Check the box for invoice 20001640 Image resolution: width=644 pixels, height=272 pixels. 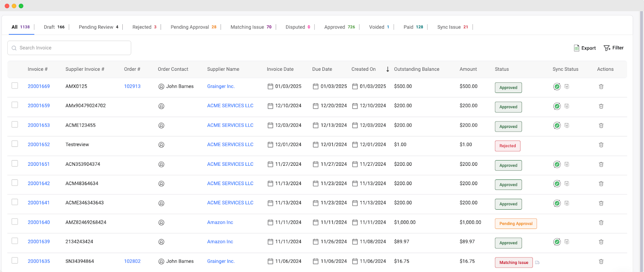tap(15, 222)
